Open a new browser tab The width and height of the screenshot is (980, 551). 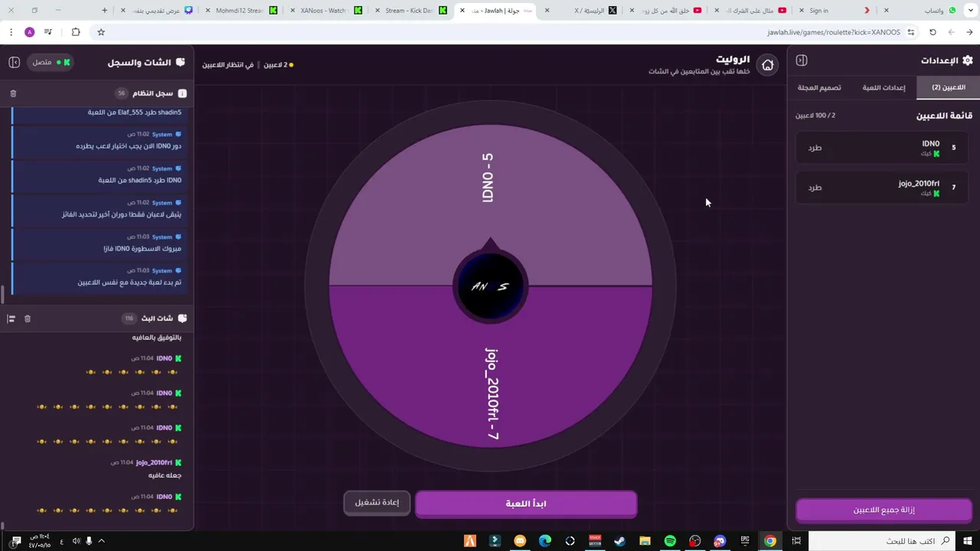(105, 11)
